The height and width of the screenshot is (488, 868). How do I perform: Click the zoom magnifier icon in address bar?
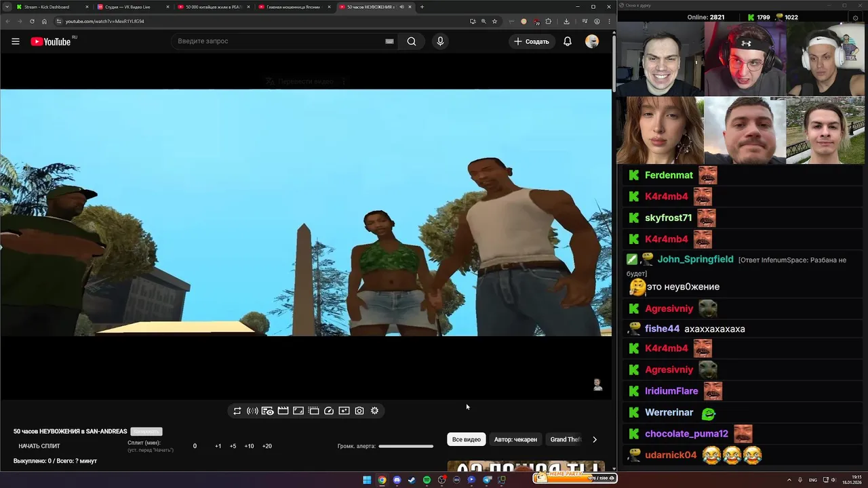tap(484, 21)
